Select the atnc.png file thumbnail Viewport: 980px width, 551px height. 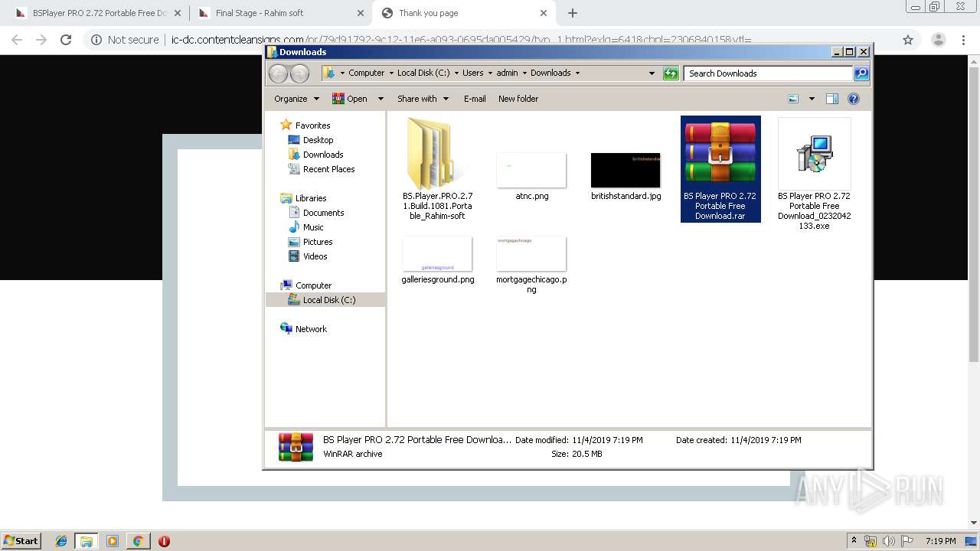click(x=531, y=170)
